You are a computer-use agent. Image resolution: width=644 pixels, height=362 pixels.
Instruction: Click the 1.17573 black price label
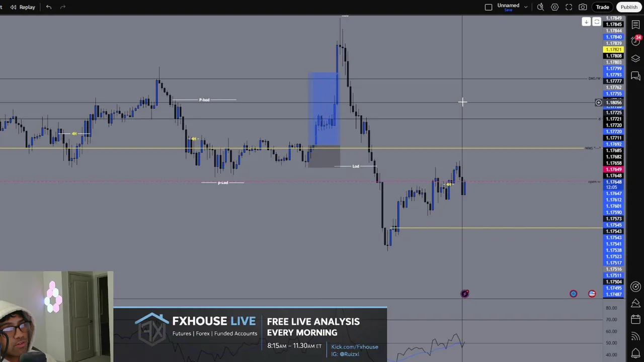click(x=613, y=219)
